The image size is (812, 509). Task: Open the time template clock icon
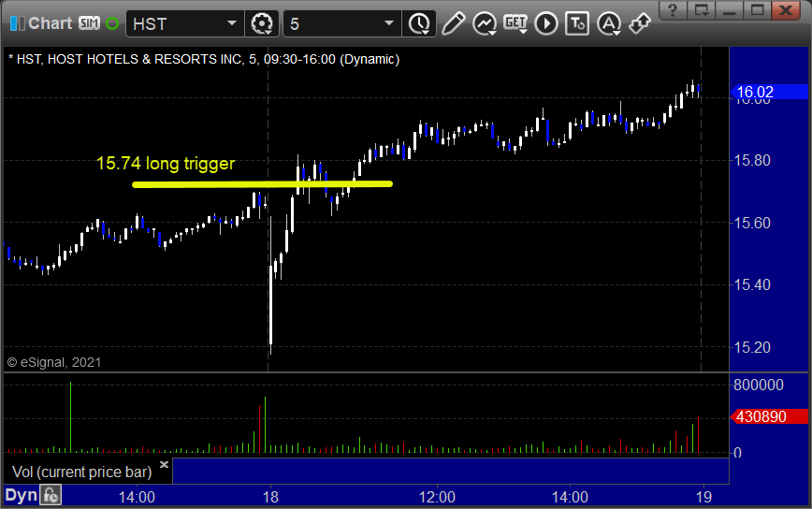pyautogui.click(x=419, y=23)
